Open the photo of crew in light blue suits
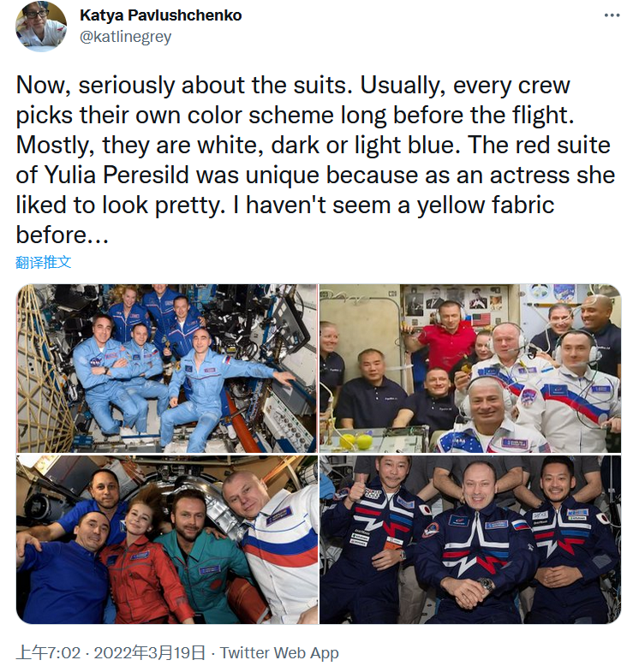 (x=167, y=368)
